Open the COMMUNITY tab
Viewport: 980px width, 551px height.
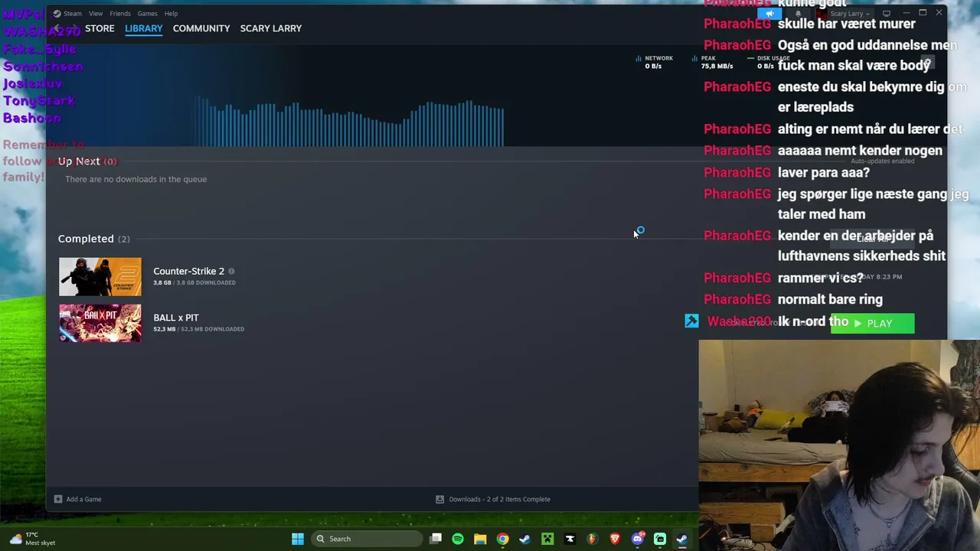tap(201, 28)
